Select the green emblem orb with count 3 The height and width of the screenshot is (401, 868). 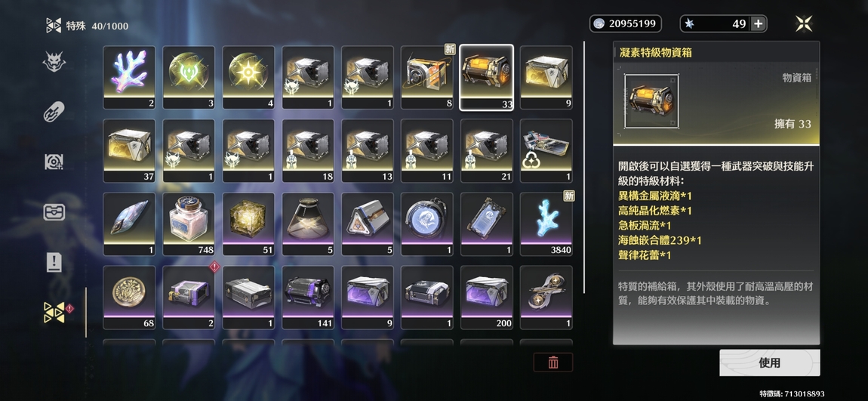pos(189,77)
